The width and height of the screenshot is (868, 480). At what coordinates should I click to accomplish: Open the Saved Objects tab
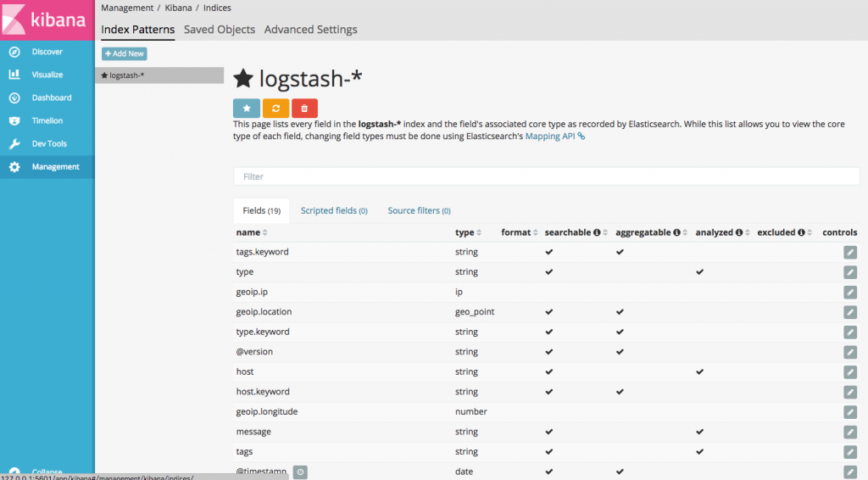220,30
